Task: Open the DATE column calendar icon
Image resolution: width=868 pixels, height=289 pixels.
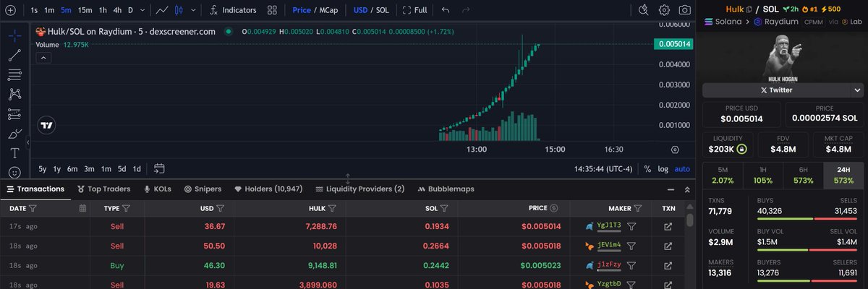Action: tap(82, 208)
